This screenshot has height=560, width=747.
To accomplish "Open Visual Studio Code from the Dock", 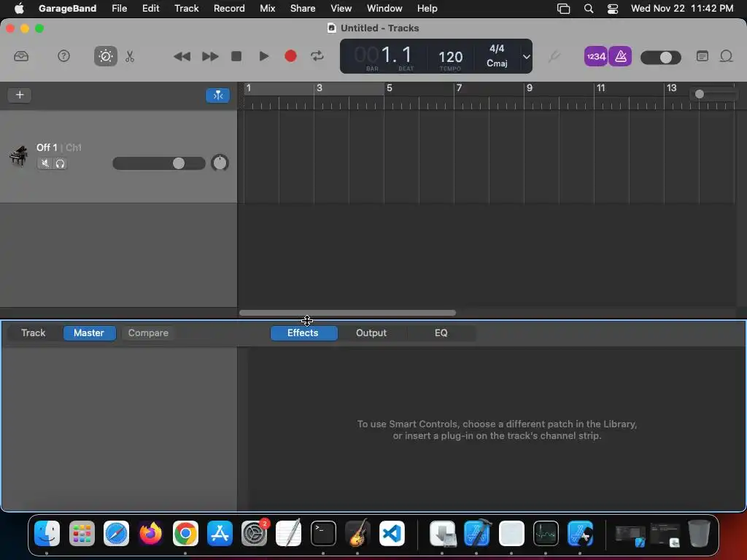I will coord(392,533).
